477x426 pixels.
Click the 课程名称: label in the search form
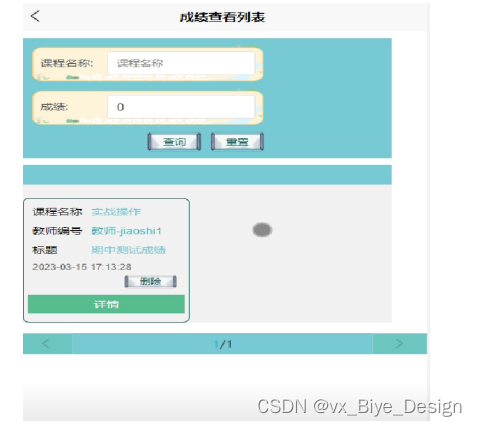pyautogui.click(x=67, y=63)
